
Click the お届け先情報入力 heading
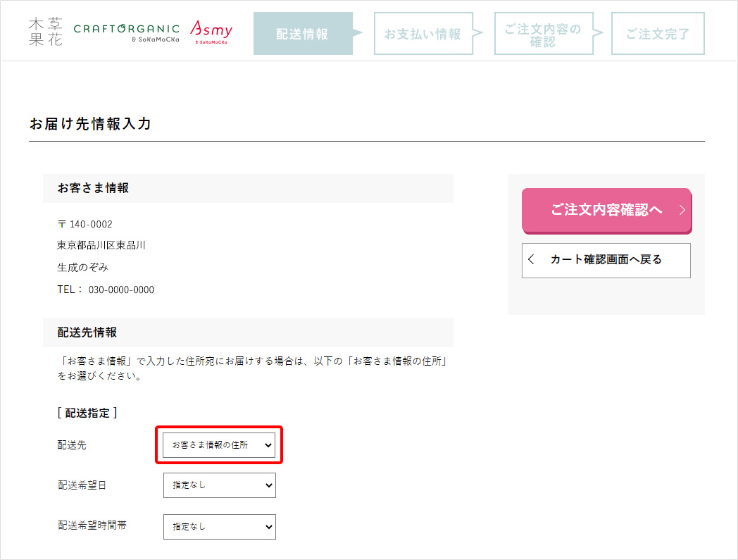click(x=90, y=124)
